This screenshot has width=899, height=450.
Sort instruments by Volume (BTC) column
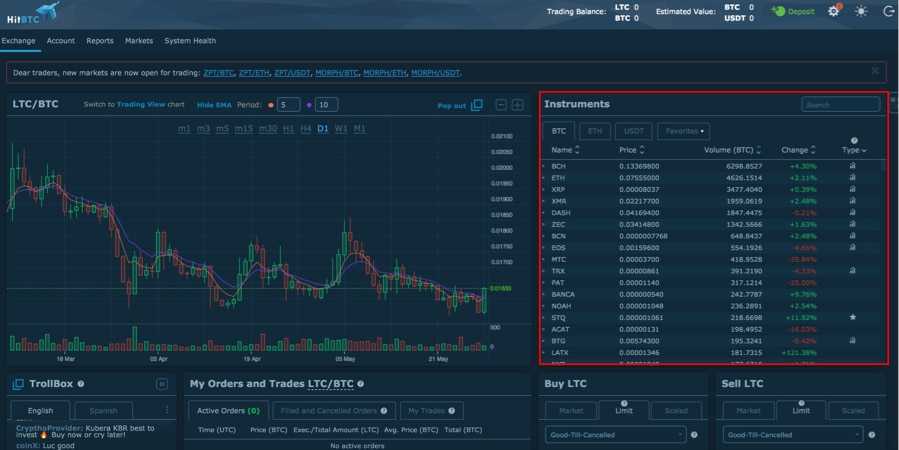(732, 150)
